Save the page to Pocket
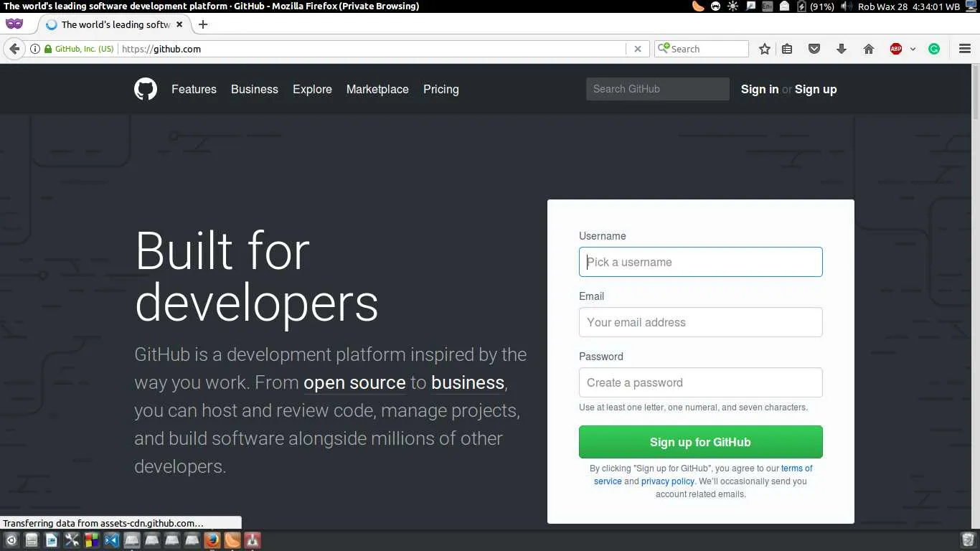The image size is (980, 551). [814, 49]
